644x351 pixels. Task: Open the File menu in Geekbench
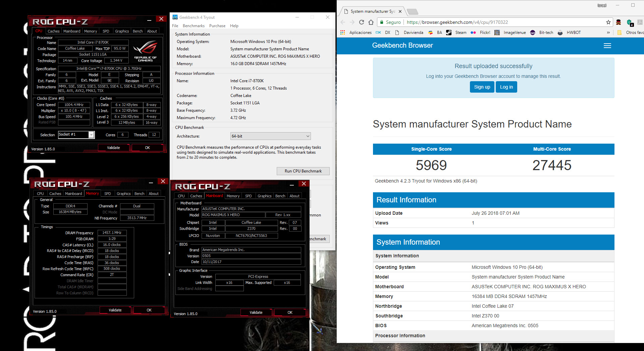175,26
